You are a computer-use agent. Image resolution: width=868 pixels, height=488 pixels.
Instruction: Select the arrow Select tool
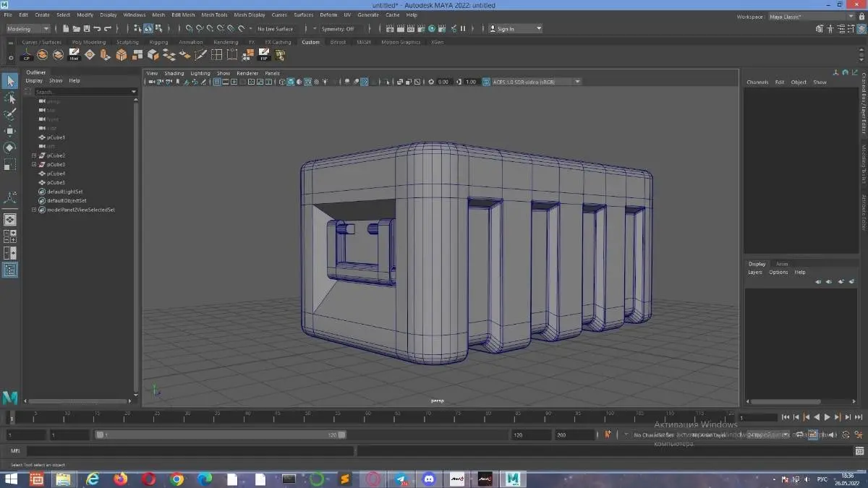10,81
